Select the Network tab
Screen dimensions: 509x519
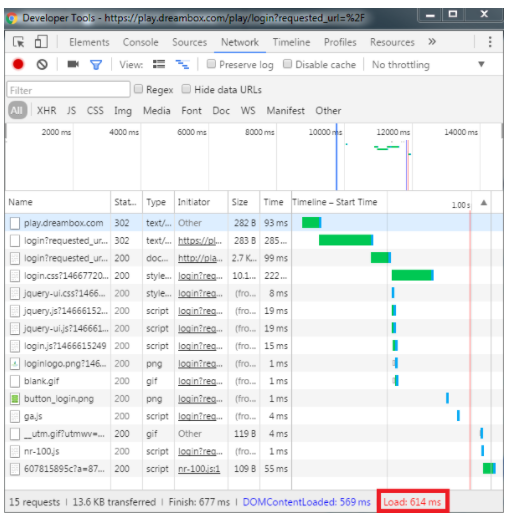[x=240, y=42]
